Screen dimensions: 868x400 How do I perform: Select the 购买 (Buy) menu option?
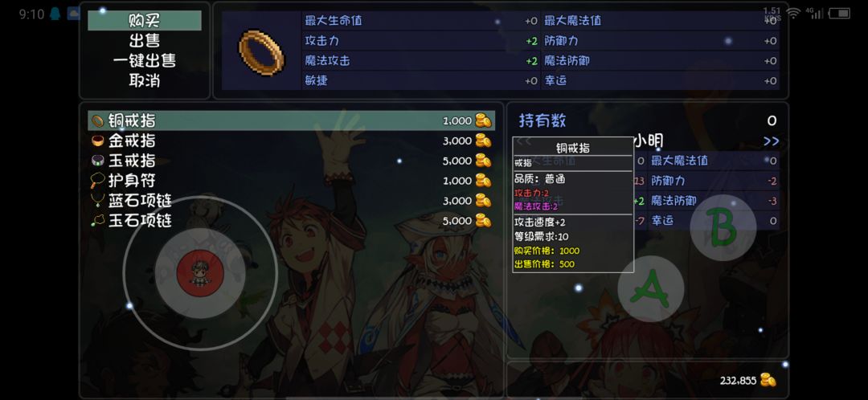145,21
